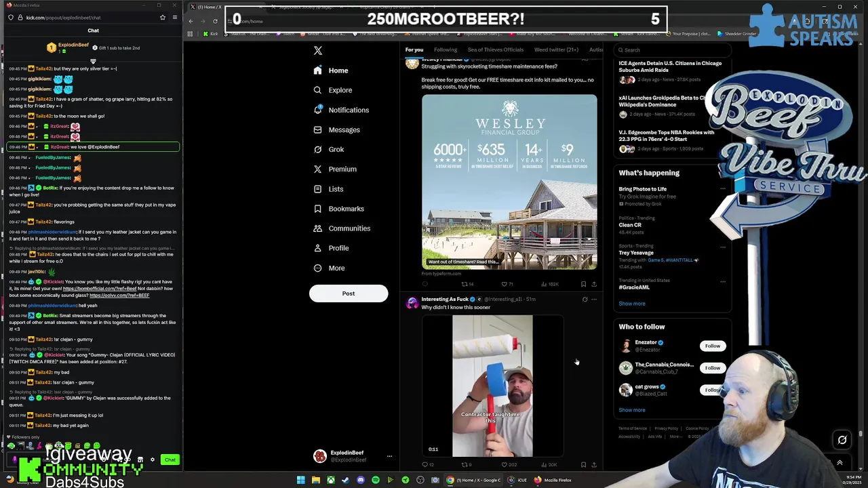The height and width of the screenshot is (488, 868).
Task: Reply to the Interesting As Fuck post
Action: coord(425,465)
